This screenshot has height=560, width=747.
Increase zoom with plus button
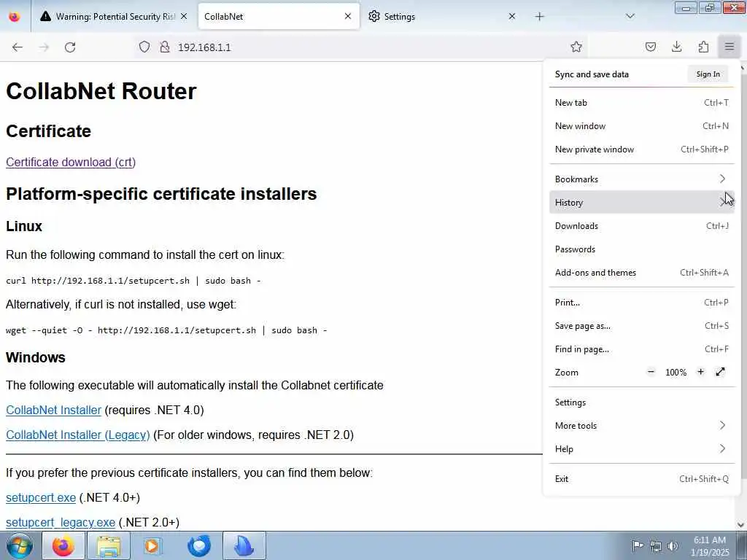[700, 372]
